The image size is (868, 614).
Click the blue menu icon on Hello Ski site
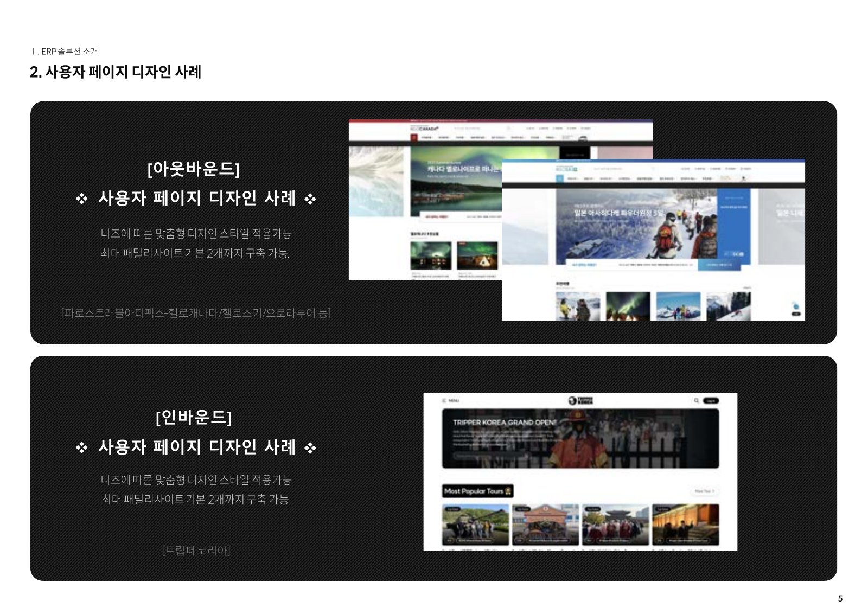[x=560, y=178]
